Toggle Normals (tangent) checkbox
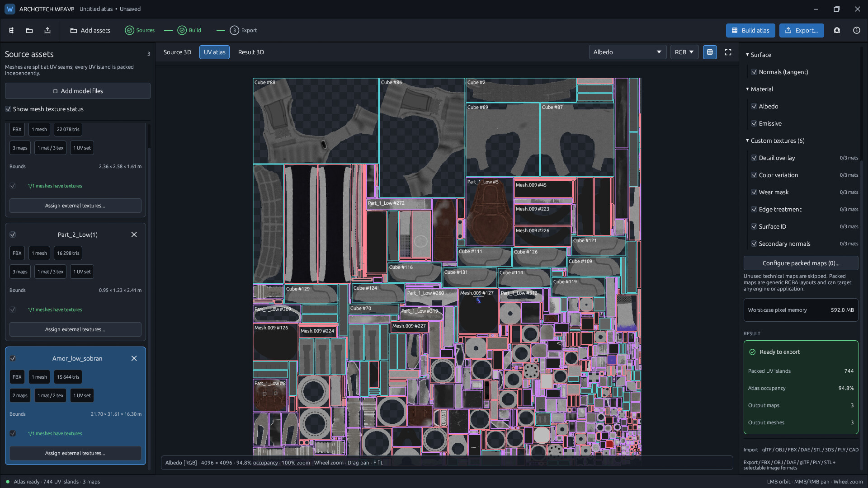This screenshot has height=488, width=868. pos(754,72)
